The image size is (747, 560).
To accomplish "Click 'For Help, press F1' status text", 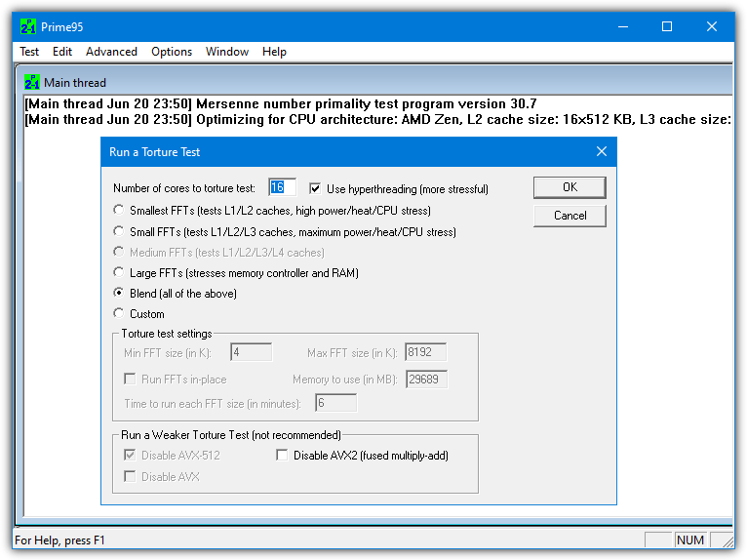I will click(59, 540).
